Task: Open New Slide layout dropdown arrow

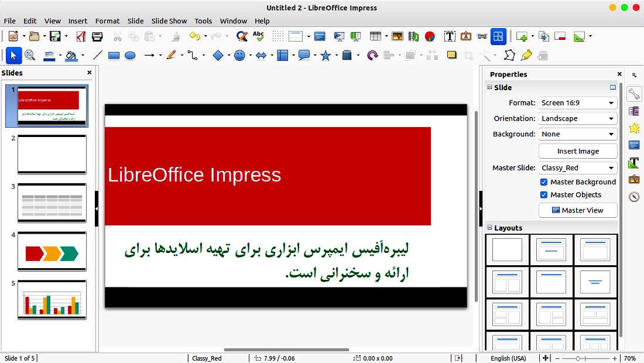Action: click(533, 36)
